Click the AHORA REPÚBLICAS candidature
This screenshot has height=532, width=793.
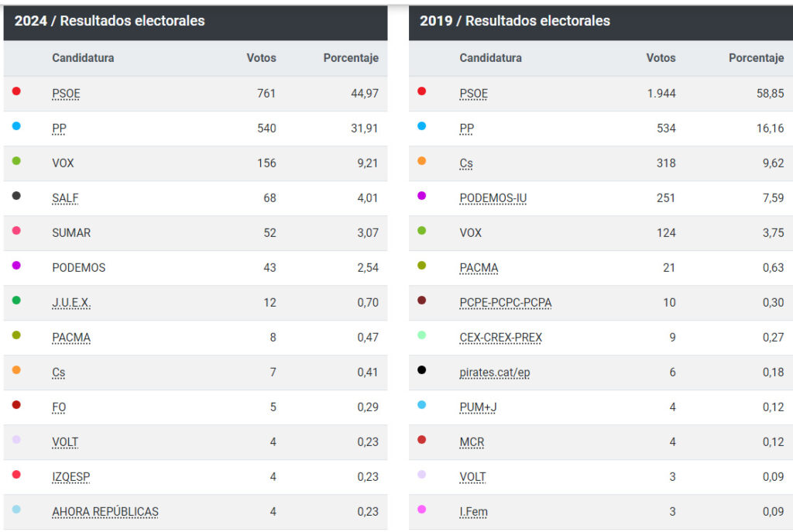105,512
